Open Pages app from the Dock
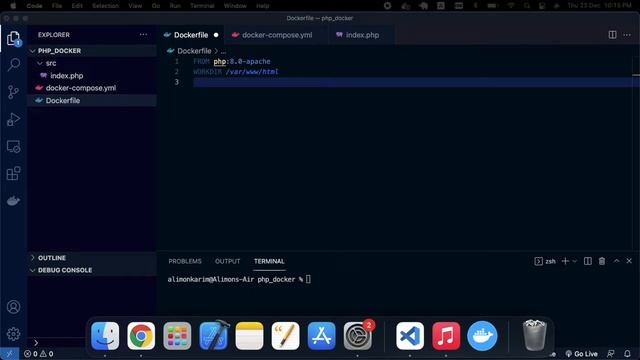This screenshot has width=640, height=360. pyautogui.click(x=285, y=336)
